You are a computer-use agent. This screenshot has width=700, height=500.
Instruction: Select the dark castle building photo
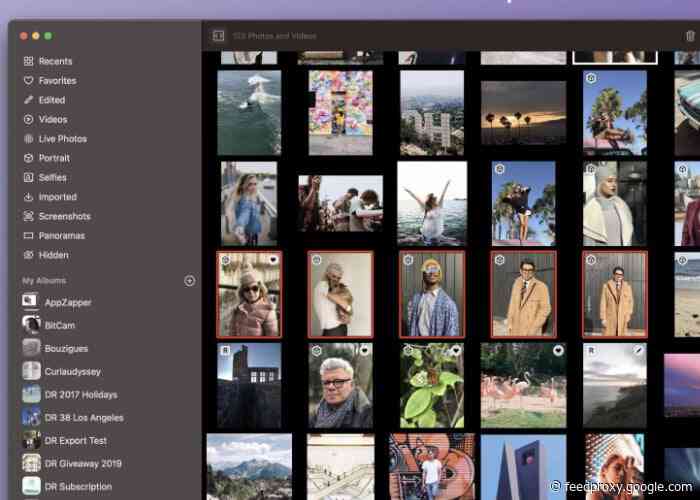coord(249,385)
